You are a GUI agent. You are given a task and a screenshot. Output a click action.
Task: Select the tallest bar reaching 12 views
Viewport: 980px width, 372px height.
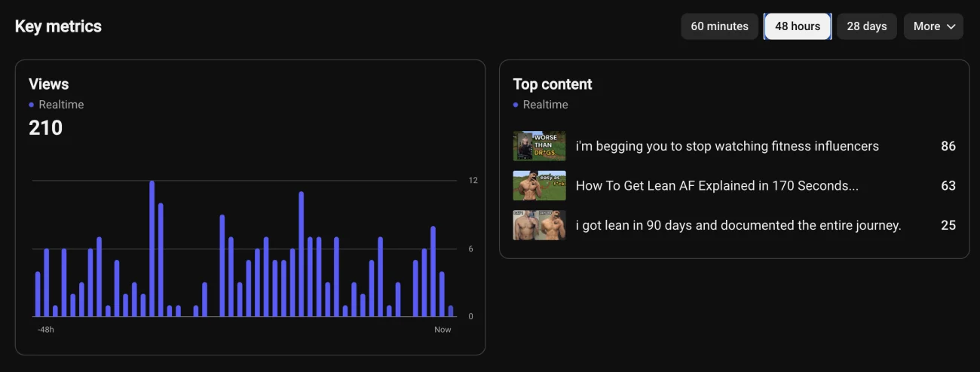point(152,249)
